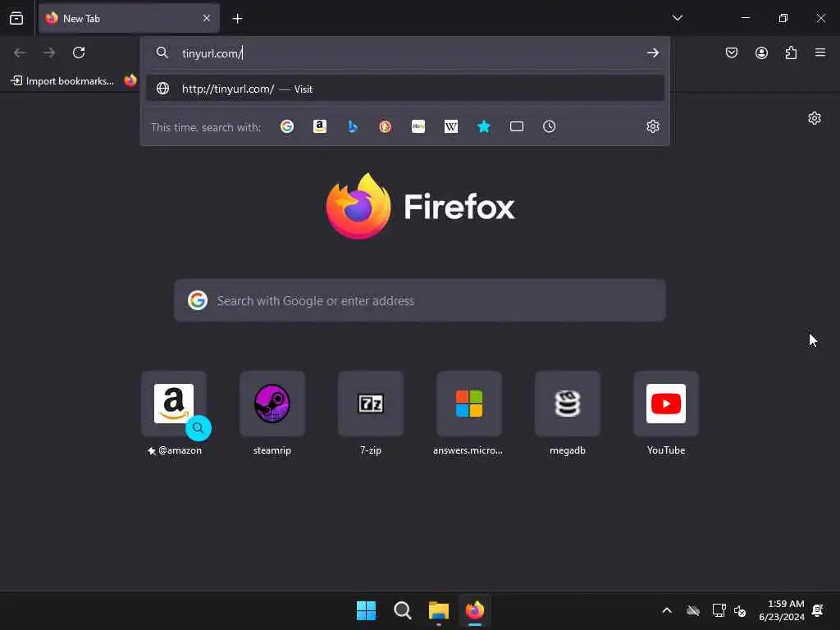Open the notifications bell in the taskbar
840x630 pixels.
click(818, 610)
